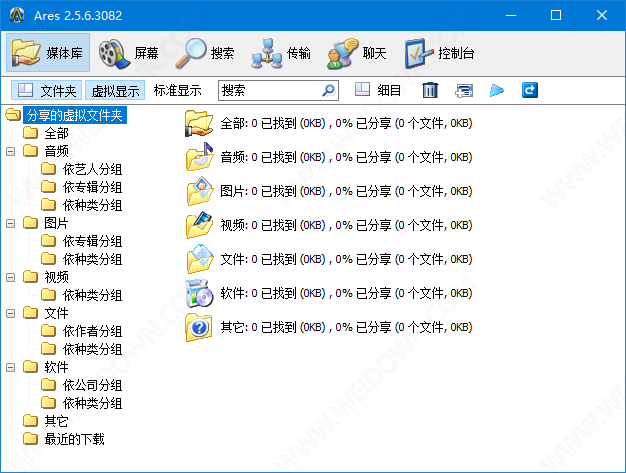Open the 搜索 search tab
This screenshot has height=473, width=626.
[x=205, y=53]
